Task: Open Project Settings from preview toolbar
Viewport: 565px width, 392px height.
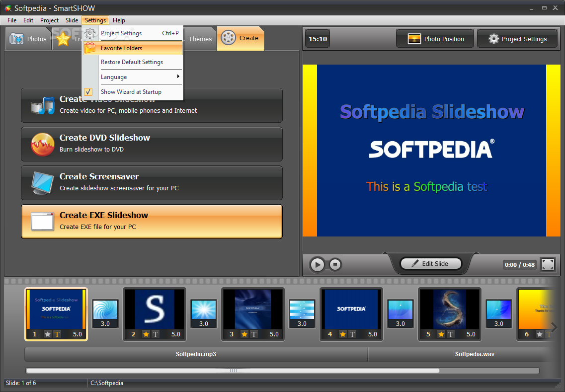Action: click(517, 39)
